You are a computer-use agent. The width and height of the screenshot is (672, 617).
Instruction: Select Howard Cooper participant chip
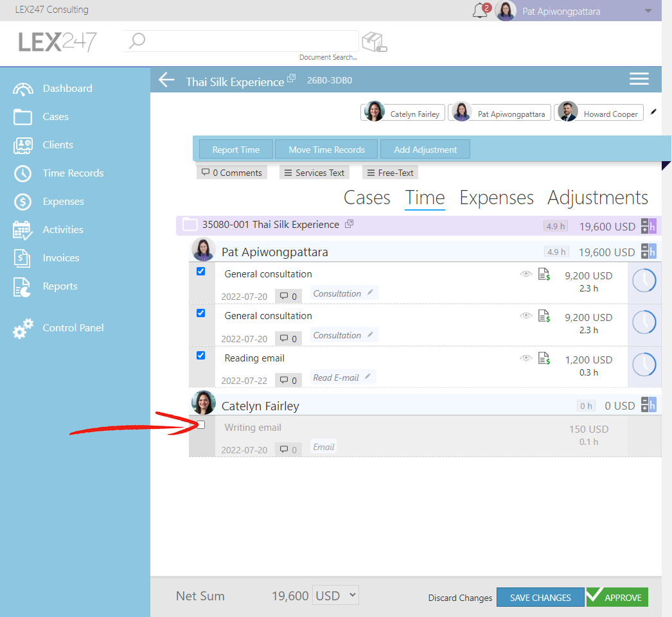coord(599,112)
